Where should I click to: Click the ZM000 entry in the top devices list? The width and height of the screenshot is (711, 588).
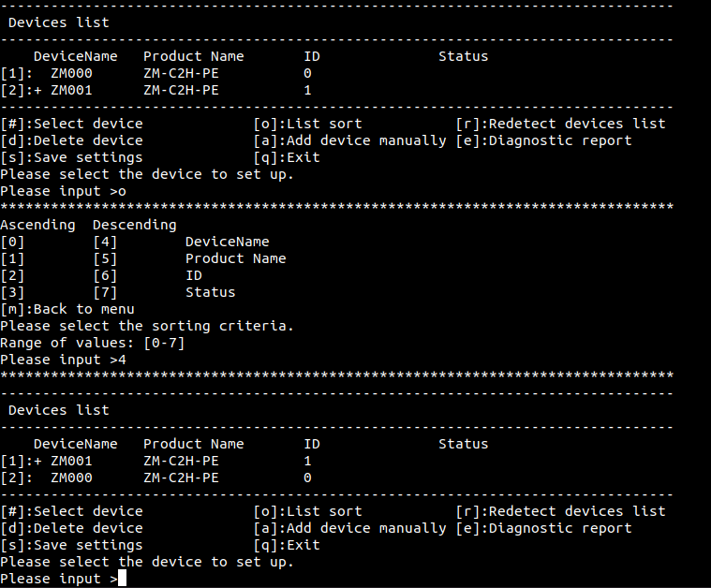coord(71,73)
